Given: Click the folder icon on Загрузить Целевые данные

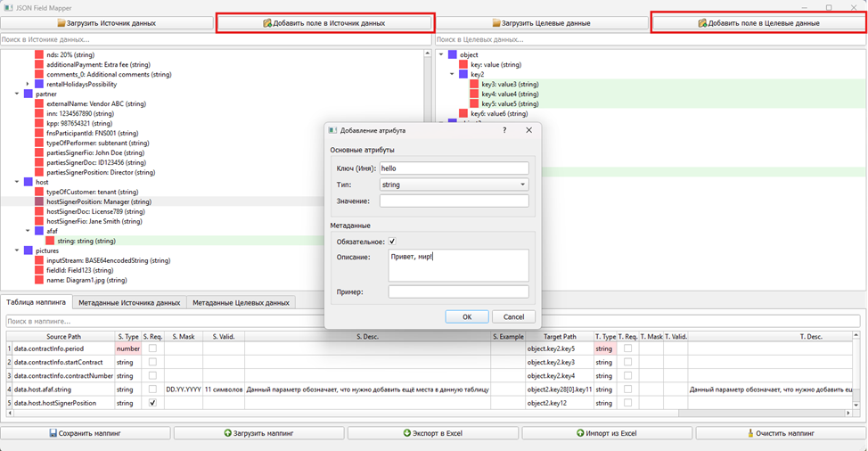Looking at the screenshot, I should click(x=496, y=23).
